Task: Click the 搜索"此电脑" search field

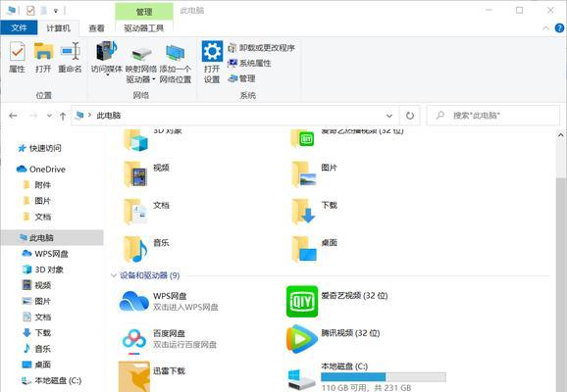Action: (x=493, y=116)
